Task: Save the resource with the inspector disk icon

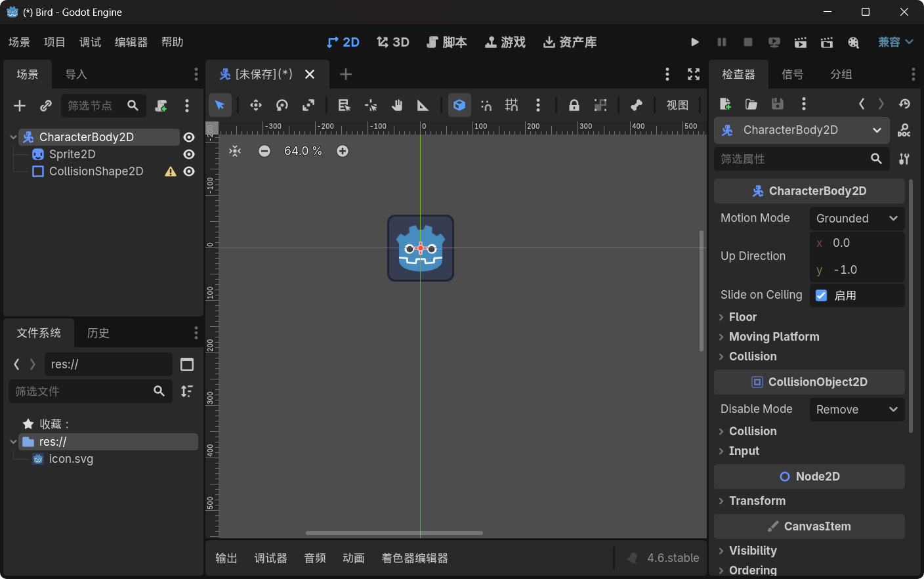Action: pos(778,104)
